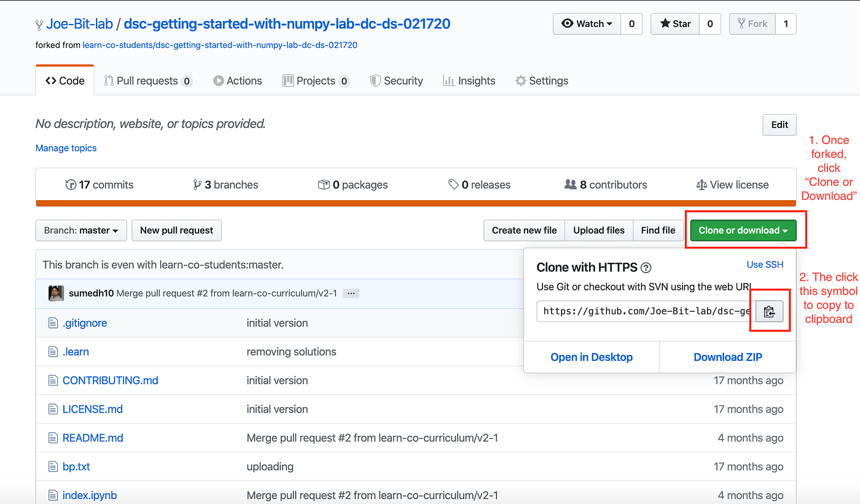Screen dimensions: 860x504
Task: Check the 0 releases tag icon
Action: point(453,184)
